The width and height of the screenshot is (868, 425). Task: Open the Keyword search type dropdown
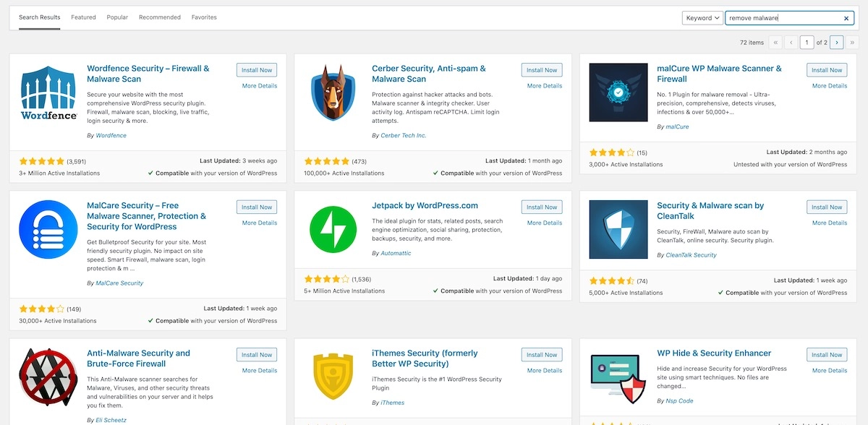[702, 18]
